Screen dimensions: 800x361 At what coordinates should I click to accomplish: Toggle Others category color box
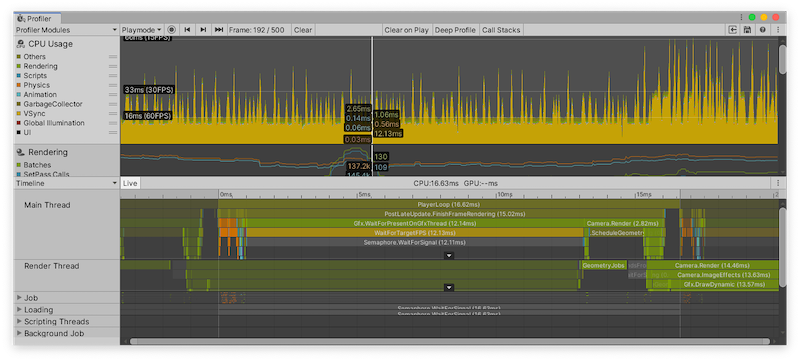[x=19, y=57]
